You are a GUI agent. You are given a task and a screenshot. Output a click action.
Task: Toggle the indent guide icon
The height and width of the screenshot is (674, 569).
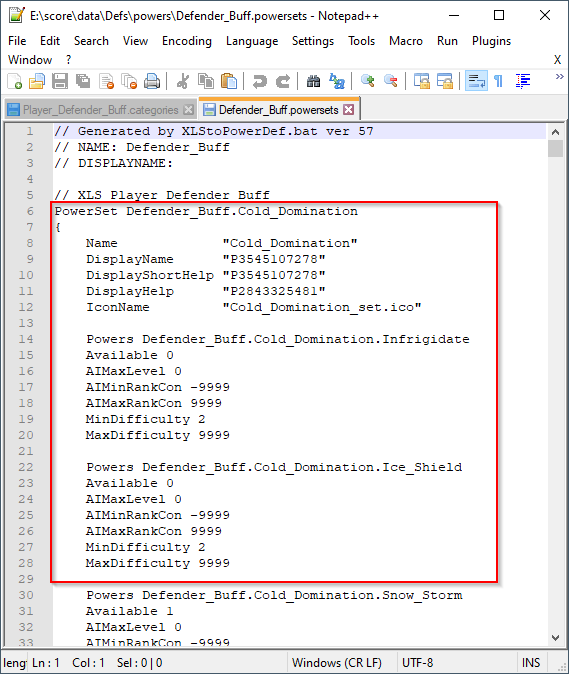(x=523, y=81)
